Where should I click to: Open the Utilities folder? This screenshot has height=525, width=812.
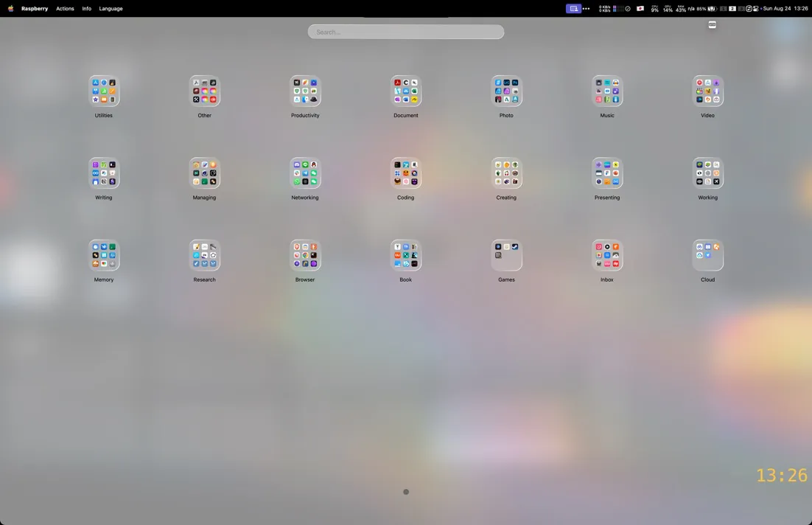click(104, 91)
